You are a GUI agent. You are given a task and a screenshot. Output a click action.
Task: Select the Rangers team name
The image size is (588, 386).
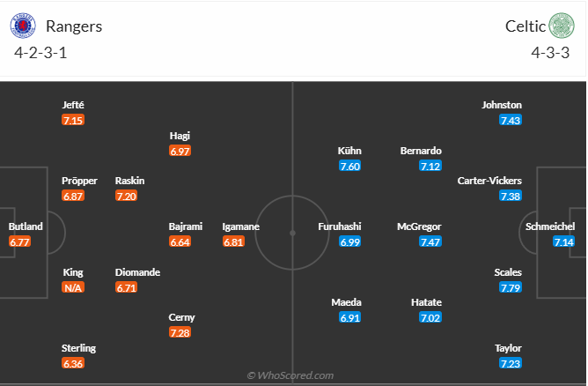click(76, 26)
